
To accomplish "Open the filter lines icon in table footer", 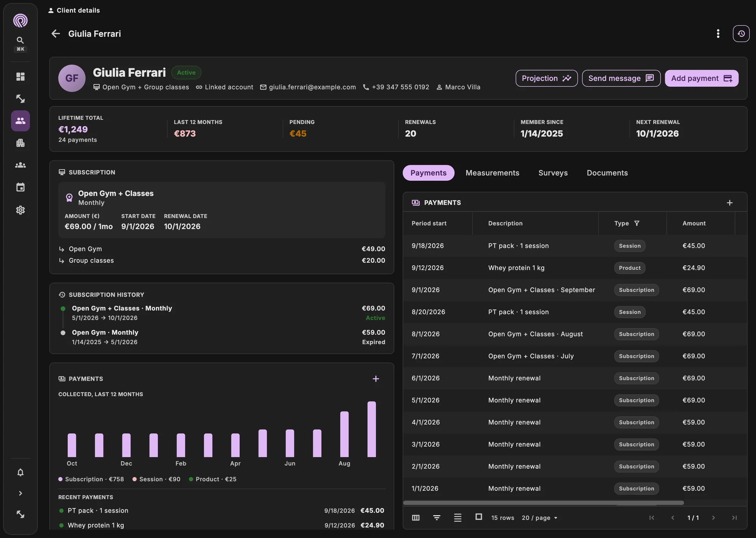I will (x=437, y=518).
